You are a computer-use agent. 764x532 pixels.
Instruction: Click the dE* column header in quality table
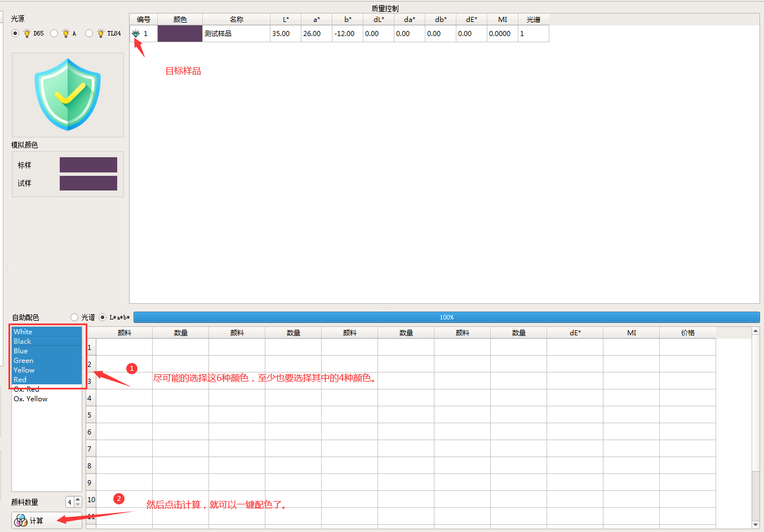click(471, 20)
